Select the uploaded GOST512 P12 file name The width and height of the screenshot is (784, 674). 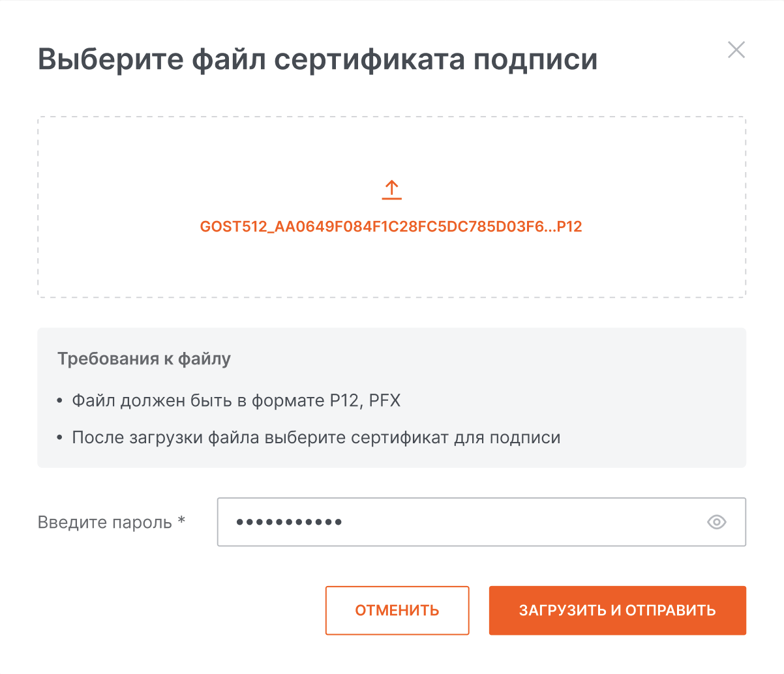pos(391,227)
